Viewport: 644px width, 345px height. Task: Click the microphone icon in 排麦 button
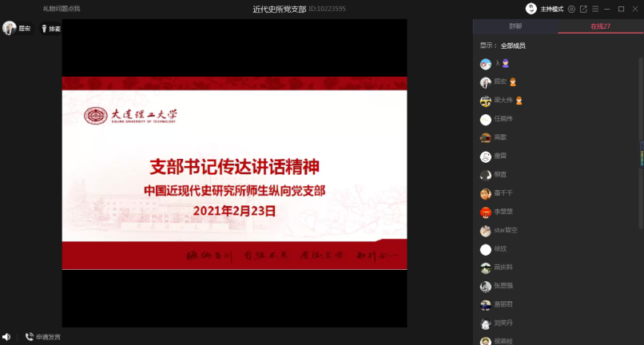45,29
